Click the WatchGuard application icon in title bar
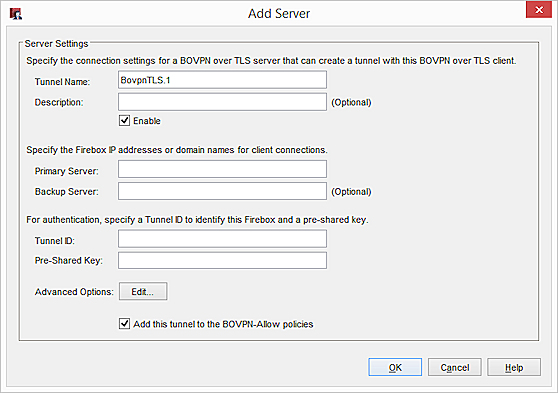 click(x=16, y=14)
